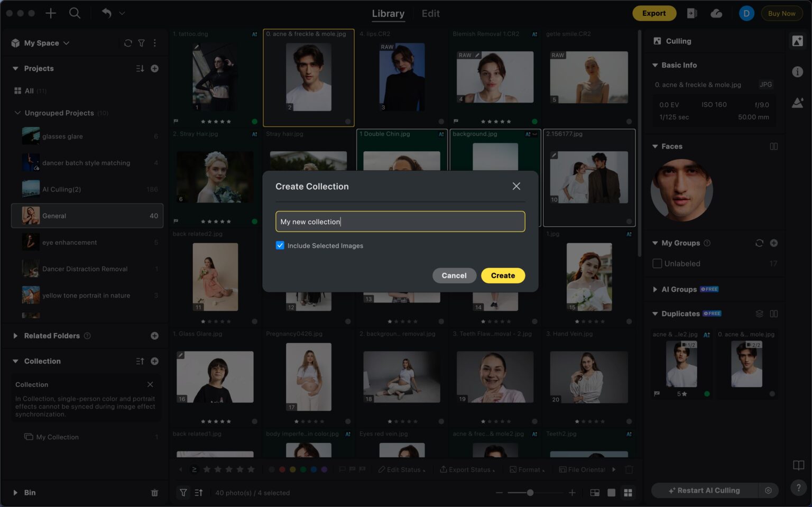Viewport: 812px width, 507px height.
Task: Select the grid layout view icon
Action: [628, 492]
